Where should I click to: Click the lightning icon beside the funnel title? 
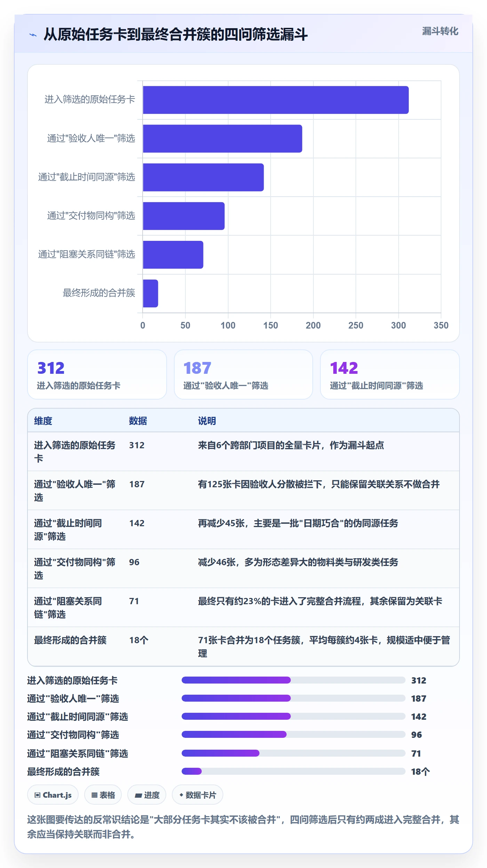point(33,35)
